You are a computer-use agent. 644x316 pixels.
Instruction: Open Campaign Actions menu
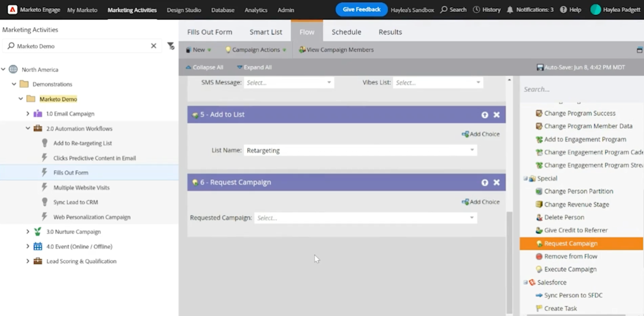click(x=255, y=50)
